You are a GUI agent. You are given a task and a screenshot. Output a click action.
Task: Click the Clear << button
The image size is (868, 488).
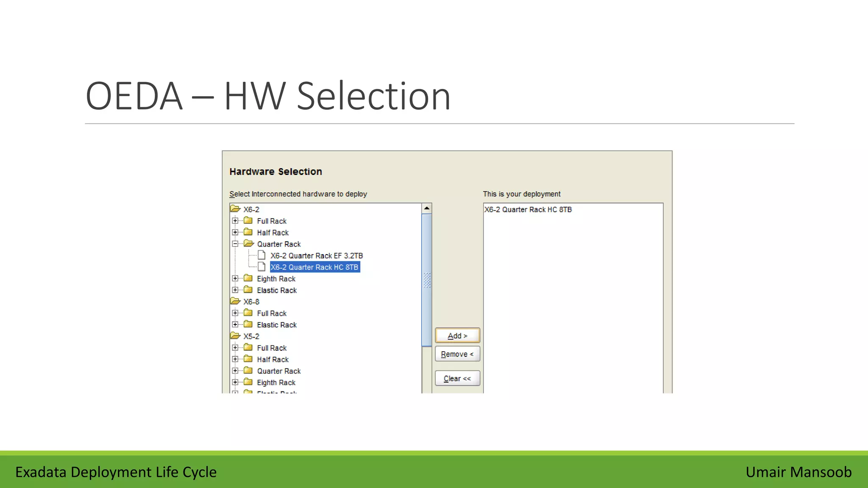pos(457,378)
